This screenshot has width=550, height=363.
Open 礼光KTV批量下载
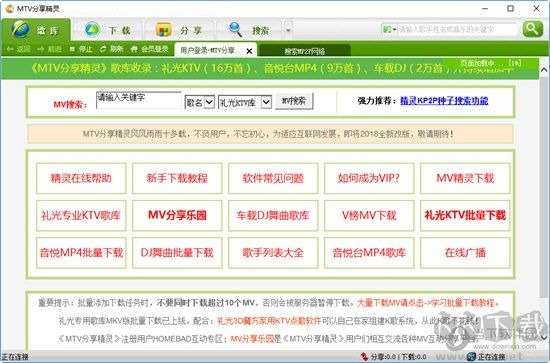point(465,215)
